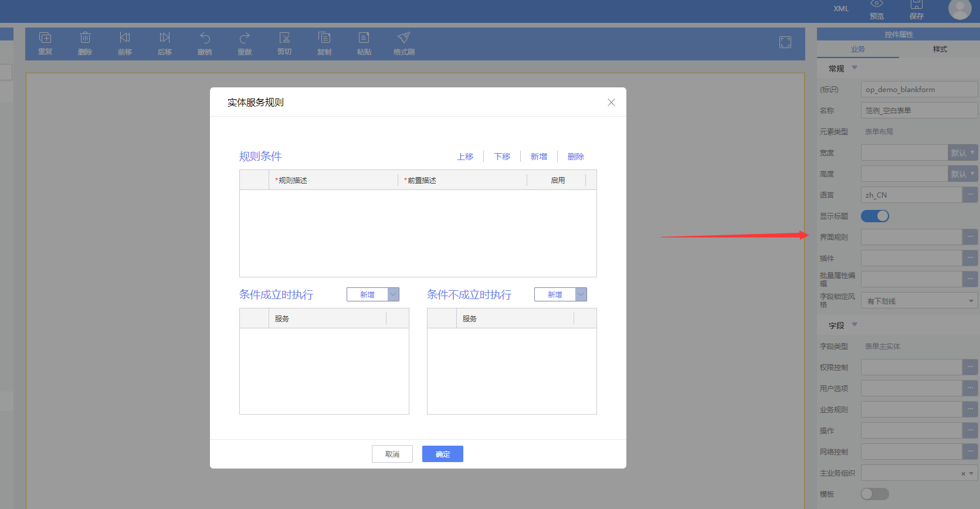Viewport: 980px width, 509px height.
Task: Open the 插件 ellipsis button
Action: 970,258
